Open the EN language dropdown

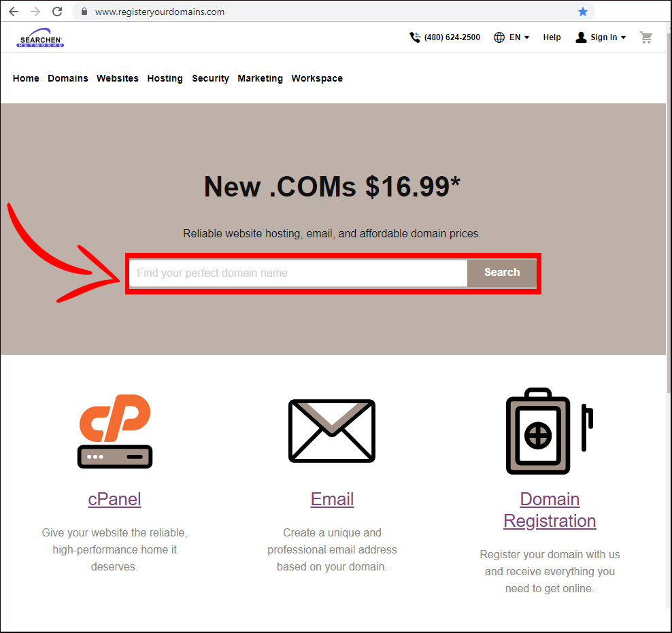[511, 37]
